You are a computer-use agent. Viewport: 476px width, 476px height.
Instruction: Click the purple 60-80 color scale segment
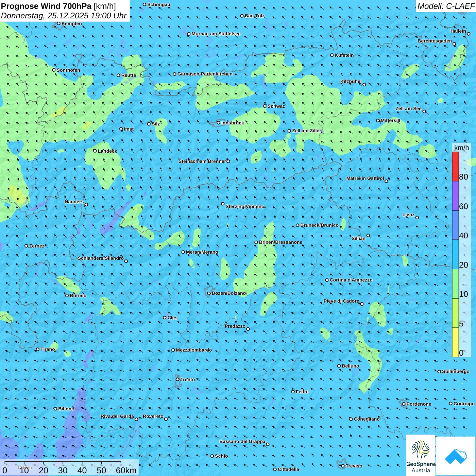[455, 196]
